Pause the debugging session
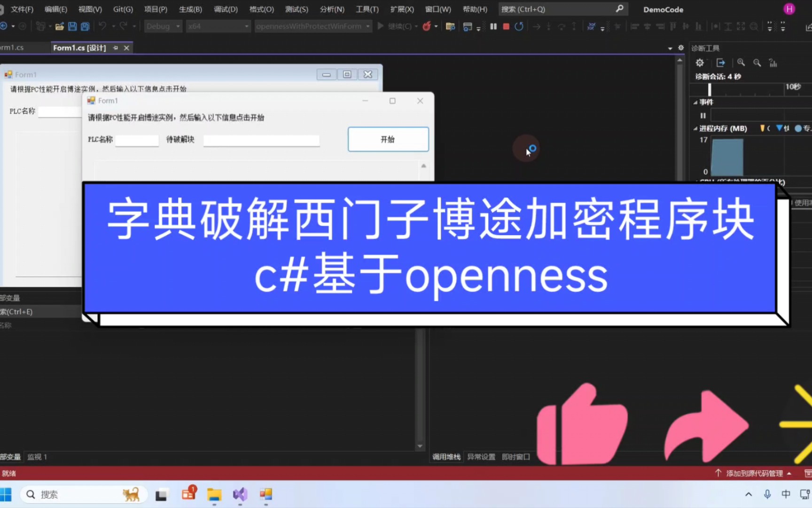The image size is (812, 508). [x=493, y=26]
